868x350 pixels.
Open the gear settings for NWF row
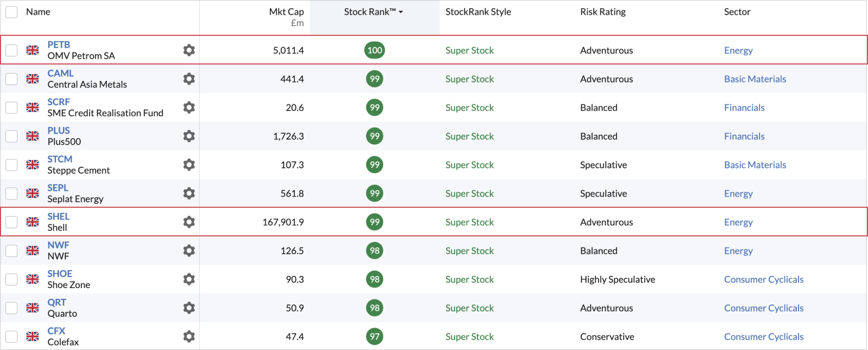click(189, 251)
